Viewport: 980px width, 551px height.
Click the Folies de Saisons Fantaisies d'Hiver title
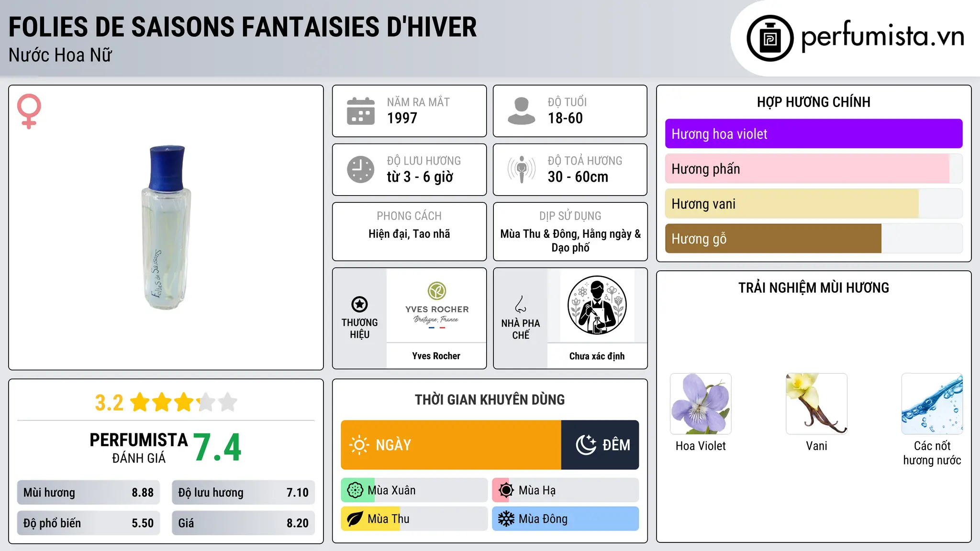pyautogui.click(x=243, y=27)
